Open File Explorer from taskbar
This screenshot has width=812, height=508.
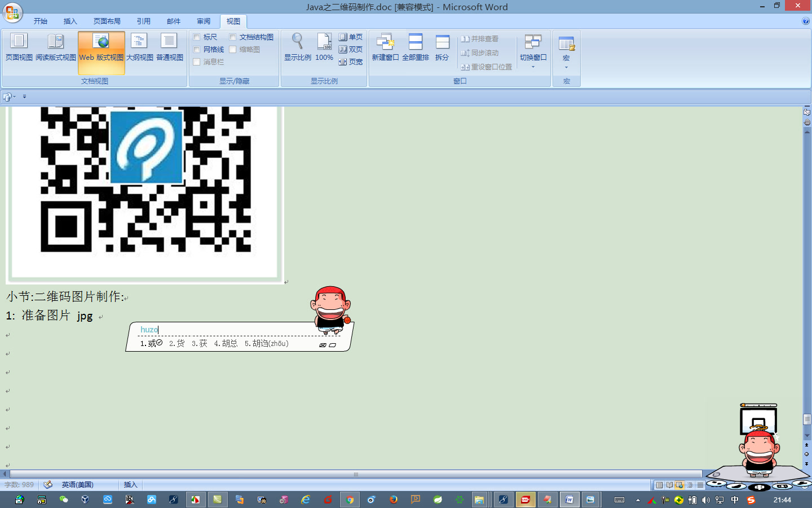click(x=479, y=500)
